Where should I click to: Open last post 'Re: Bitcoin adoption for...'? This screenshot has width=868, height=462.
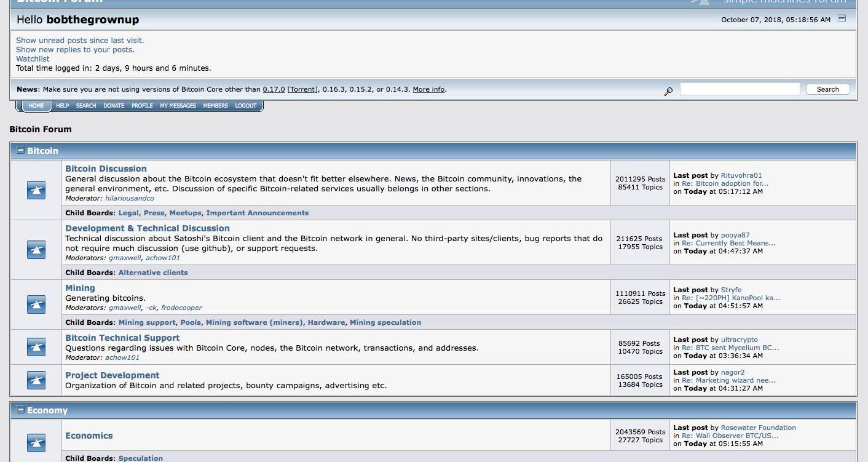point(725,183)
